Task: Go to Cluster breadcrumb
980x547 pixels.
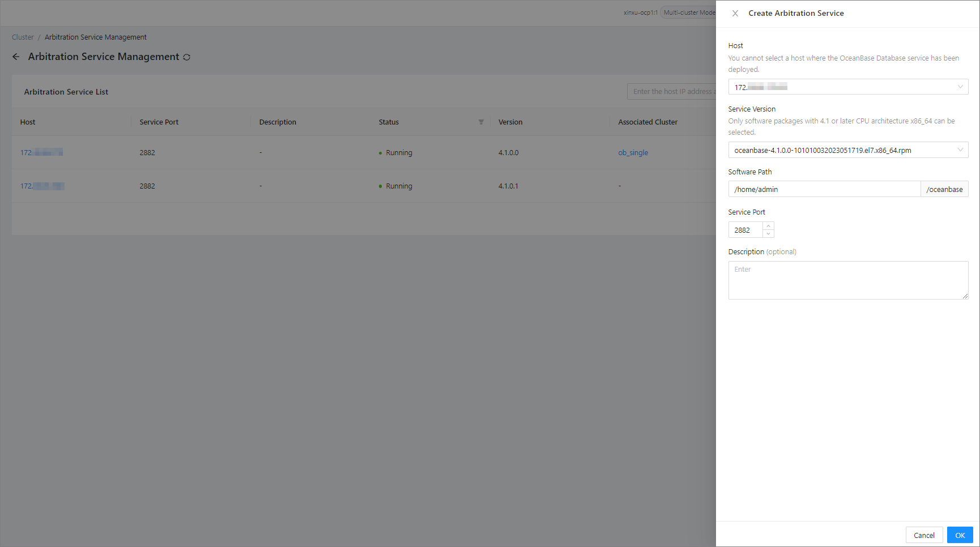Action: (23, 37)
